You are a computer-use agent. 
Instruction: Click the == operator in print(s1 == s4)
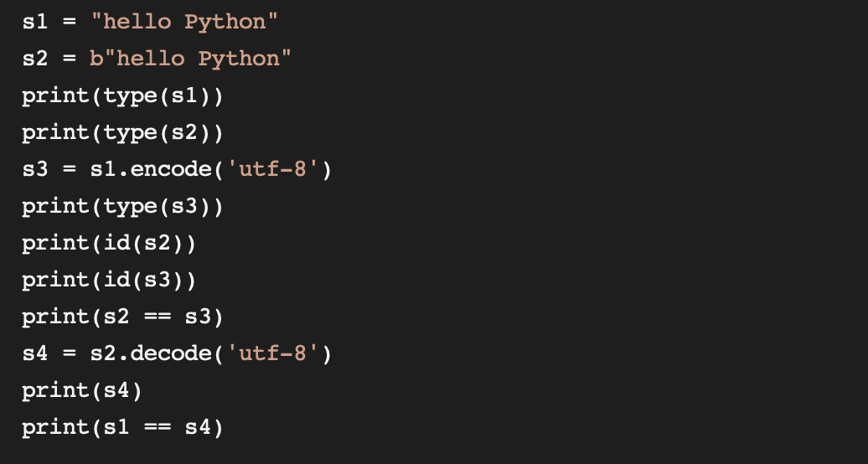158,428
